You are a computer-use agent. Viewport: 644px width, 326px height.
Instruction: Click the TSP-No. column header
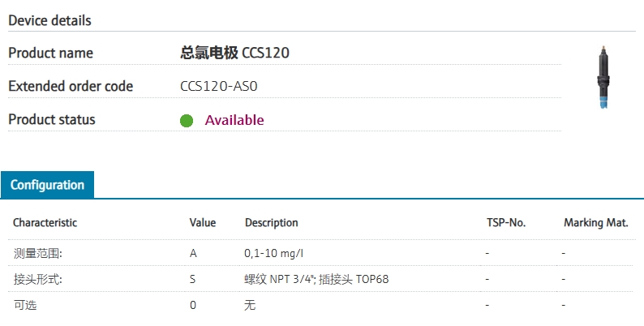506,223
